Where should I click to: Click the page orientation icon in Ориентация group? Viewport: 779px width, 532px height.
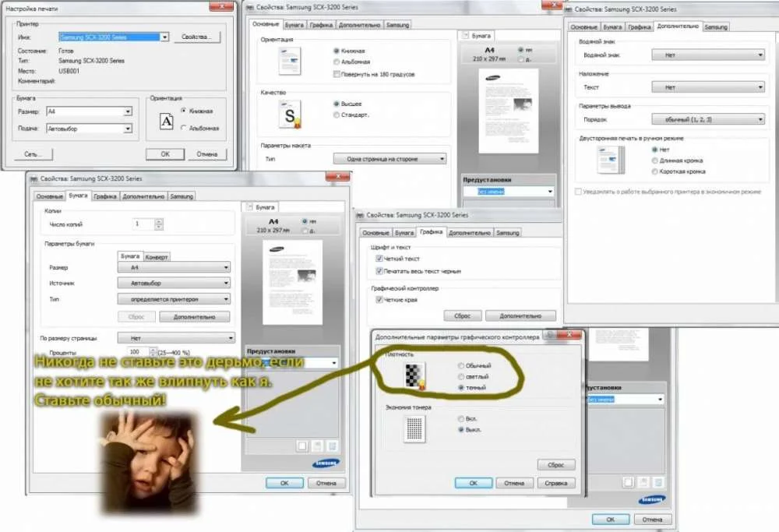[290, 62]
